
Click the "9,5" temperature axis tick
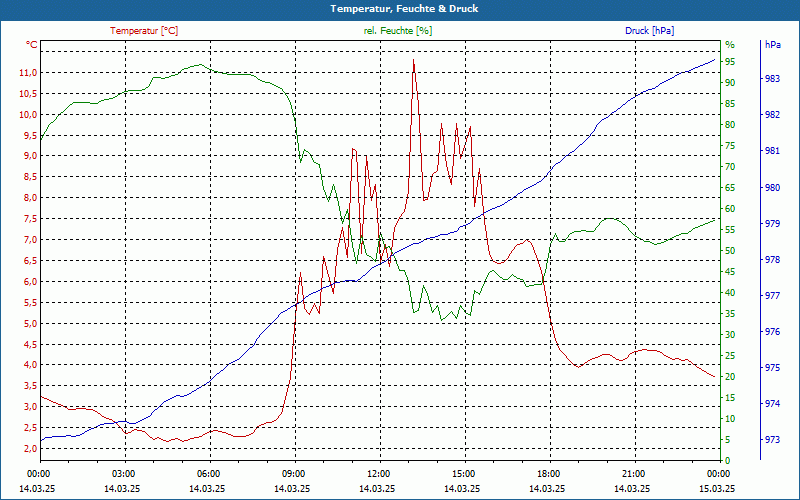point(30,136)
